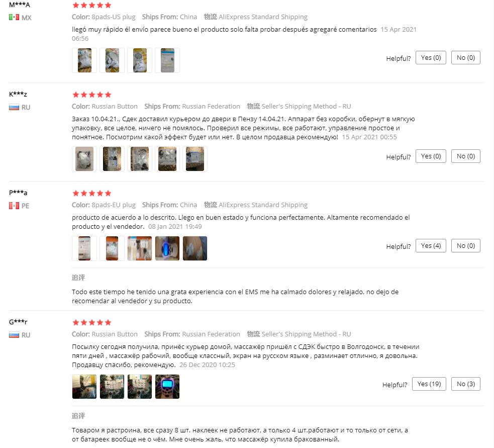Click the Russian flag beside G***r's RU label

click(14, 335)
